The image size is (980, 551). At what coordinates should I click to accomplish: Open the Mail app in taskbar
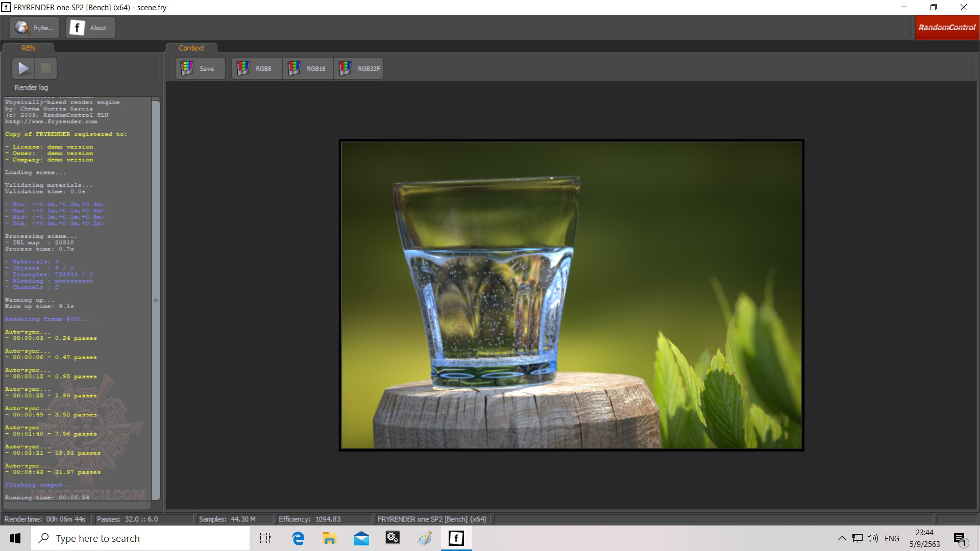361,538
